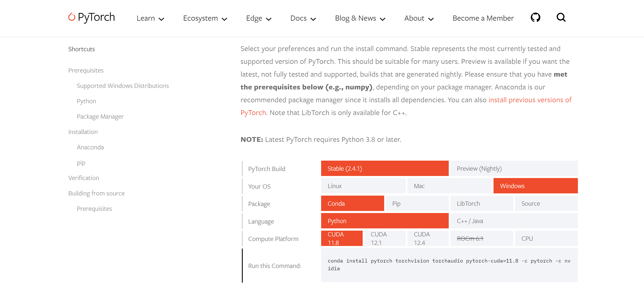Click the Shortcuts sidebar heading
Viewport: 644px width, 297px height.
pos(81,49)
